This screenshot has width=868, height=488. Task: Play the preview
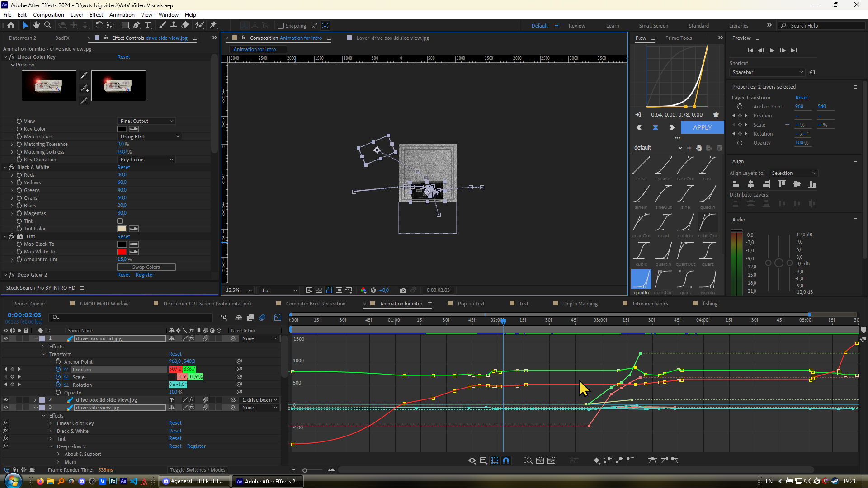pyautogui.click(x=772, y=51)
